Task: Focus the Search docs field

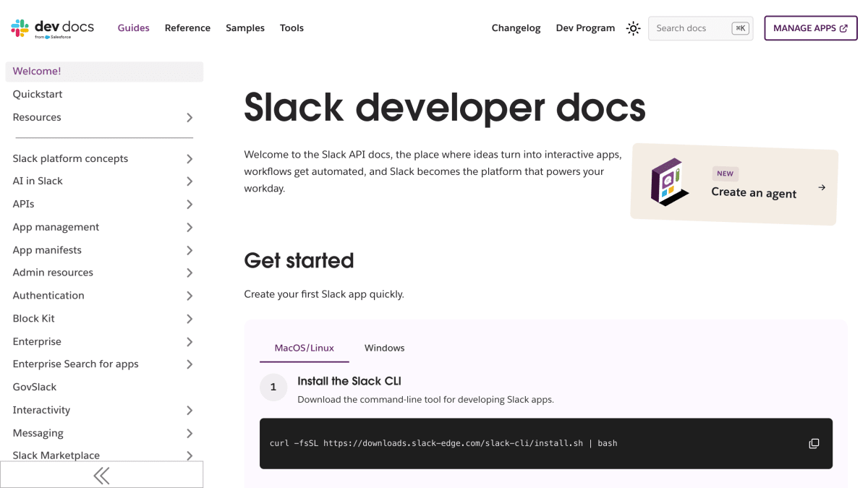Action: pyautogui.click(x=701, y=28)
